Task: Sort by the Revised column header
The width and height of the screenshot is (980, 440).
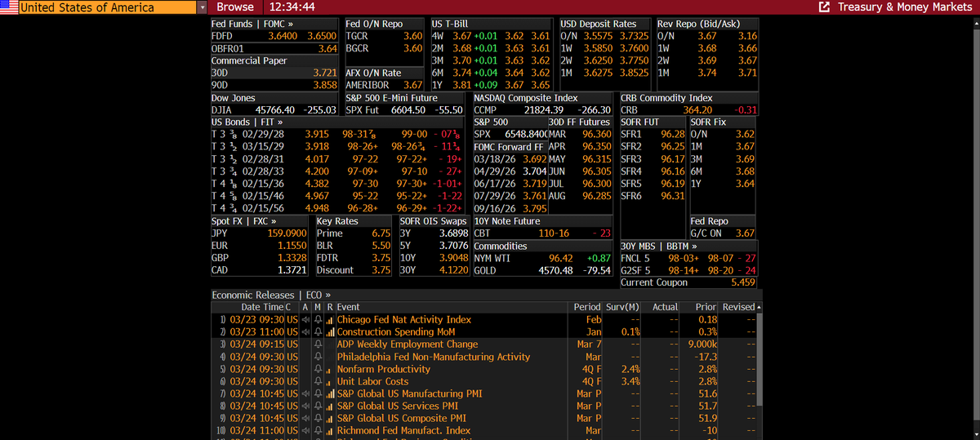Action: (x=738, y=307)
